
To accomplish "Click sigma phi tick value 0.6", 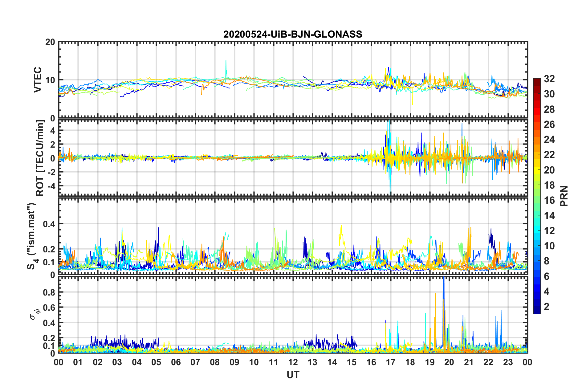I will 49,308.
